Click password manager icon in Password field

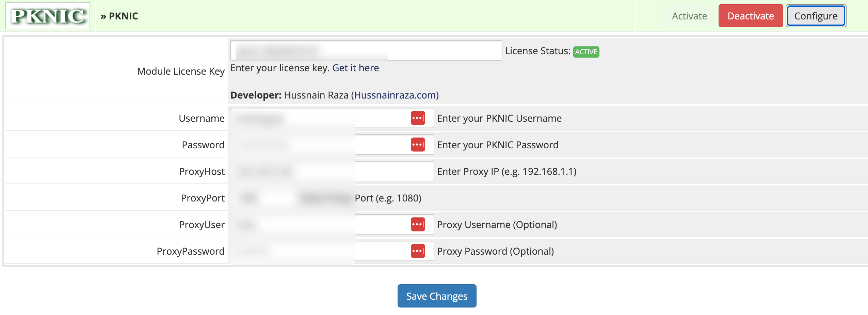point(418,145)
